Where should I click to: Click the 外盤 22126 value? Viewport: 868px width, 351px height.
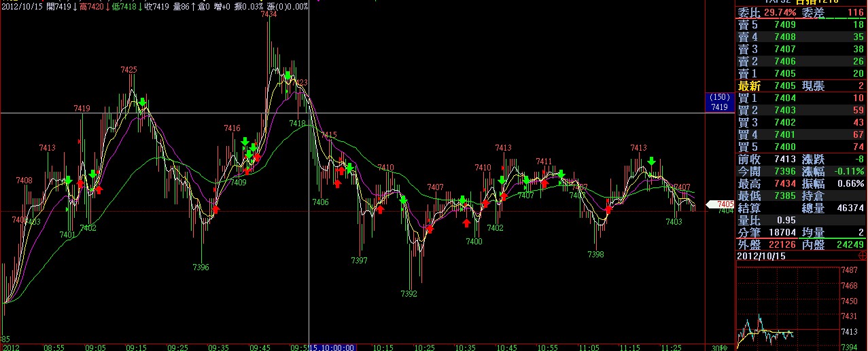[x=782, y=244]
